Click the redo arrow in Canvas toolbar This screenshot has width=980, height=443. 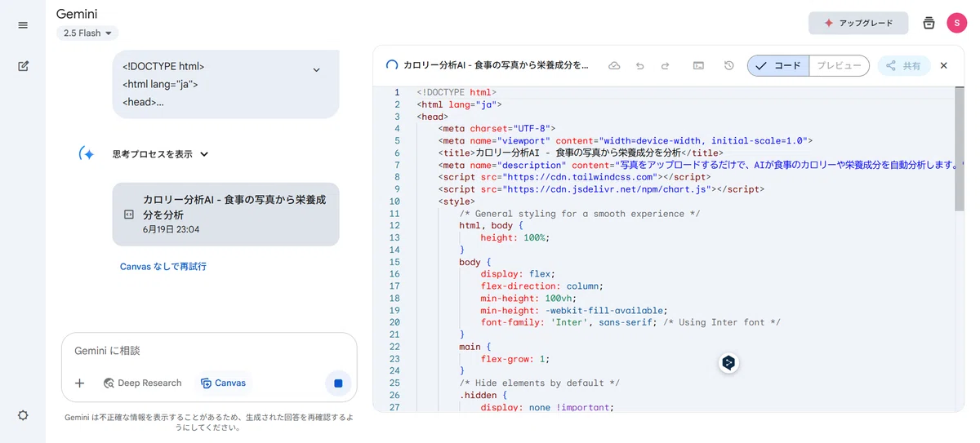665,66
